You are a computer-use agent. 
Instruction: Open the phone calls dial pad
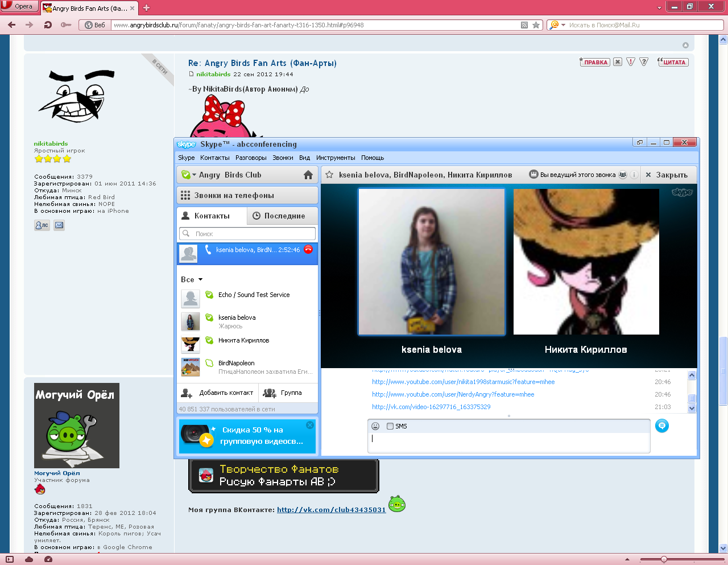(247, 195)
